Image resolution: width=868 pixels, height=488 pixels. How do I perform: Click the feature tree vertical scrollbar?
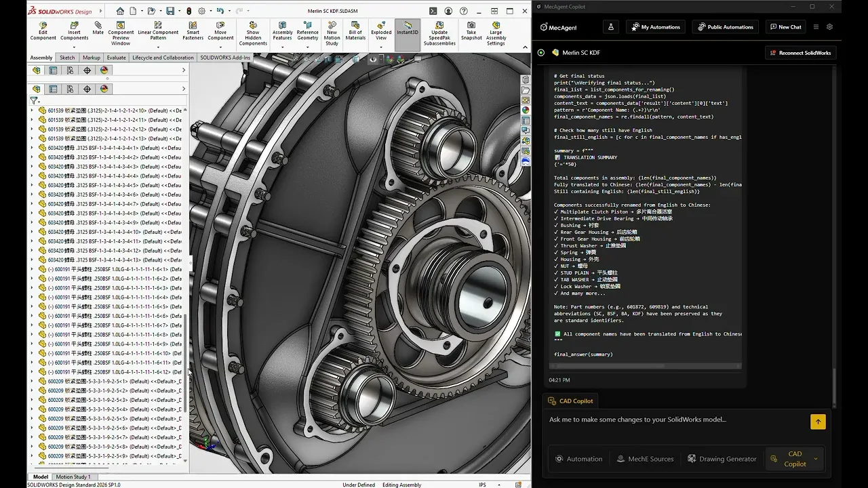coord(186,363)
